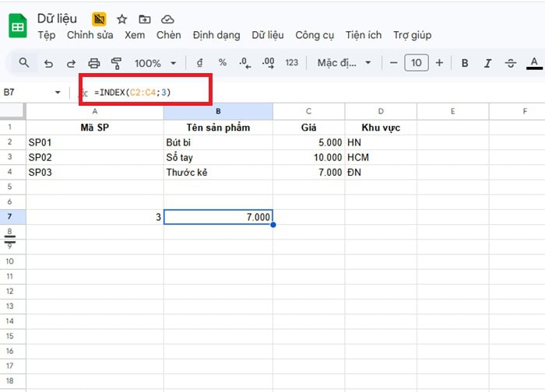Open the 100% zoom dropdown

pyautogui.click(x=155, y=63)
